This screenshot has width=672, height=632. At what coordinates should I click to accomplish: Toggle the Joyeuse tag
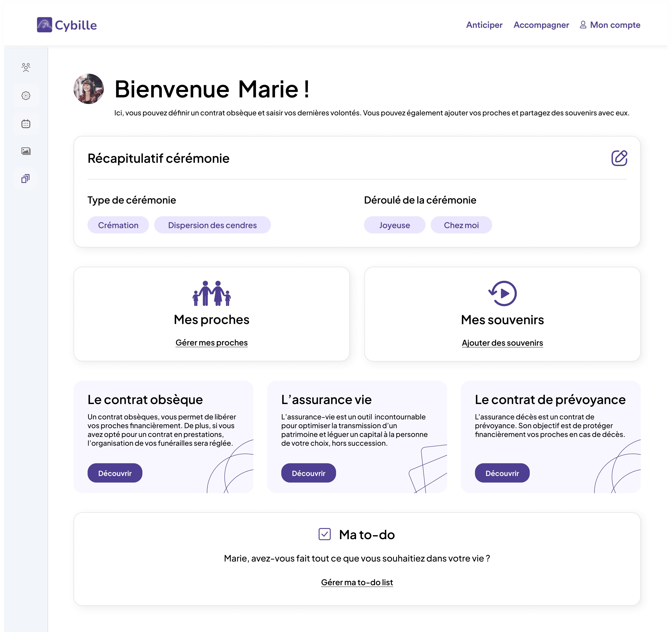[x=395, y=225]
